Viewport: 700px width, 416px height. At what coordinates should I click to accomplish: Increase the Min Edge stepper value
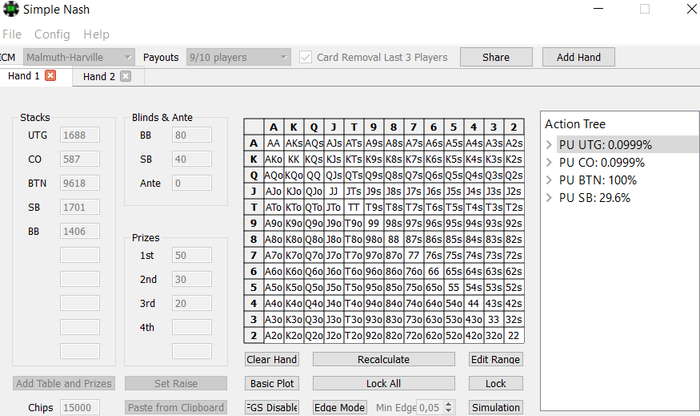[449, 404]
